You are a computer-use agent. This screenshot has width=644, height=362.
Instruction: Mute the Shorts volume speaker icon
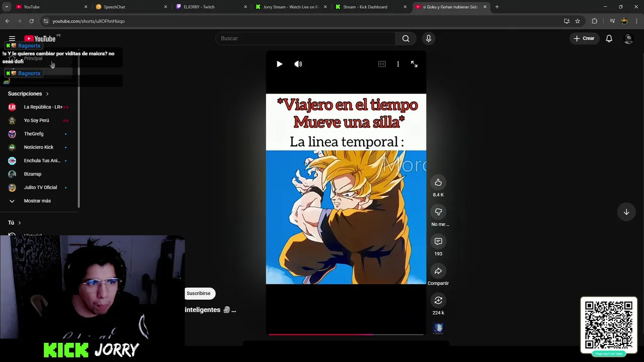(x=298, y=64)
